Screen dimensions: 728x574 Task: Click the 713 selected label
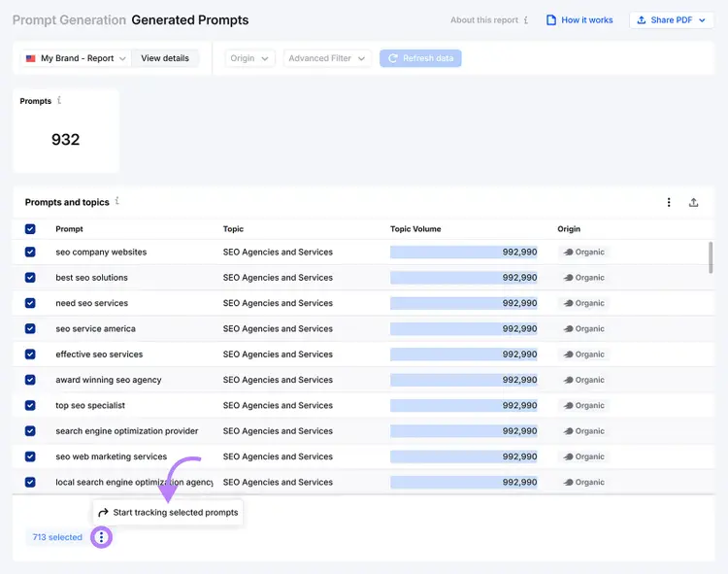(57, 537)
